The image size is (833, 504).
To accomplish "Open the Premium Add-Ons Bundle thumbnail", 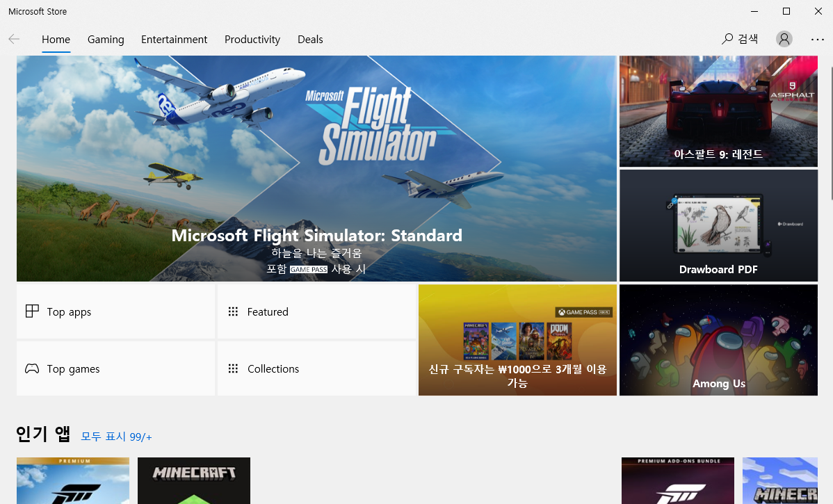I will (678, 480).
